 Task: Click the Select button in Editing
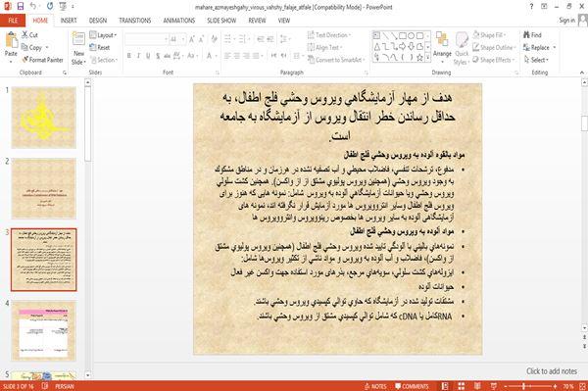[x=536, y=60]
